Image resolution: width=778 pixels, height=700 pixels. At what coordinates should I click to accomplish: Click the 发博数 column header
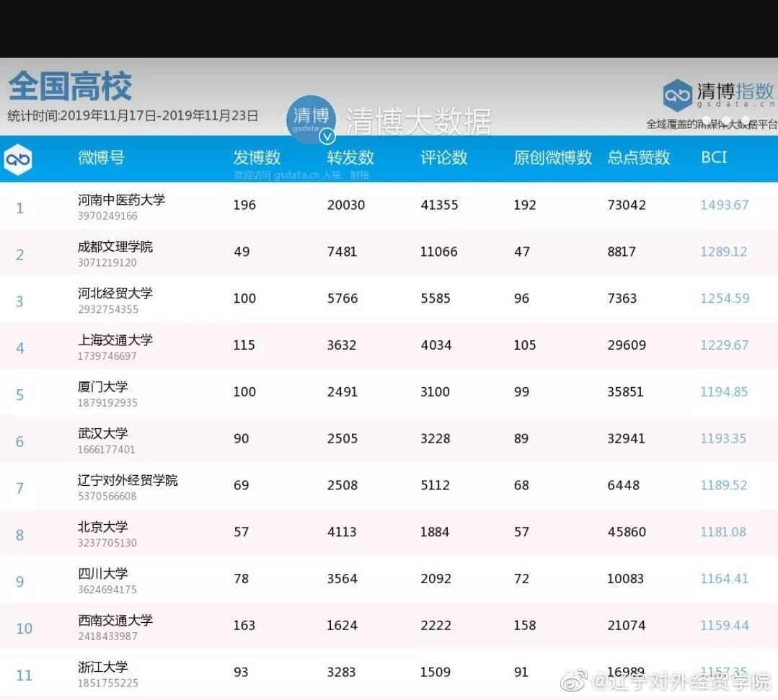pyautogui.click(x=257, y=157)
